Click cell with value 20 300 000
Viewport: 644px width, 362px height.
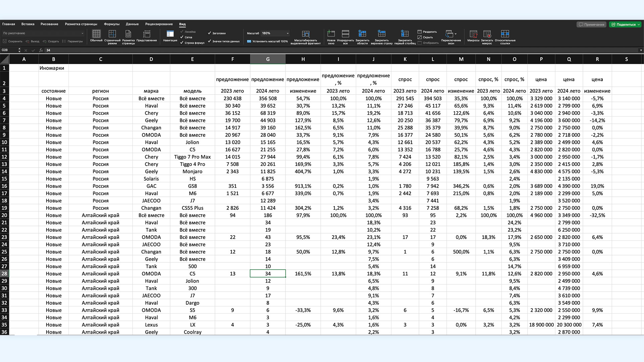tap(569, 325)
